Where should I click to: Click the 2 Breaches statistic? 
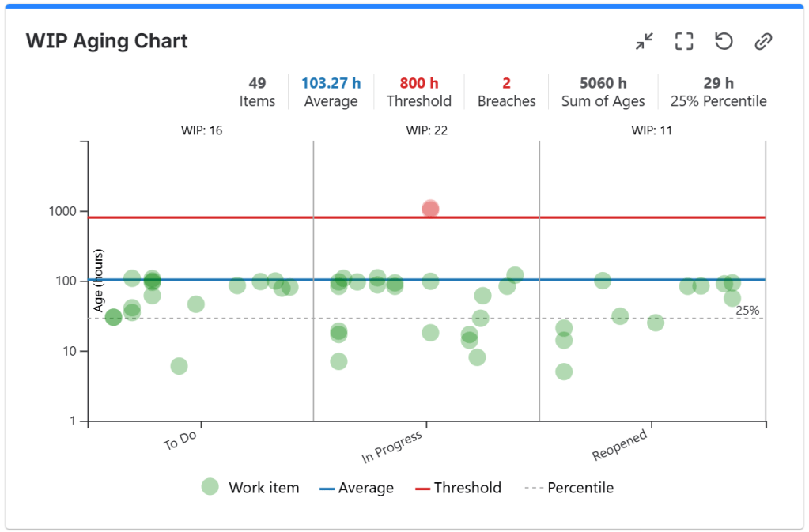[x=506, y=92]
